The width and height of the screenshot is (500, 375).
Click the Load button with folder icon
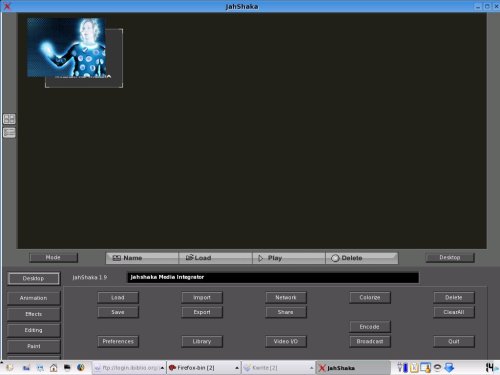click(215, 258)
